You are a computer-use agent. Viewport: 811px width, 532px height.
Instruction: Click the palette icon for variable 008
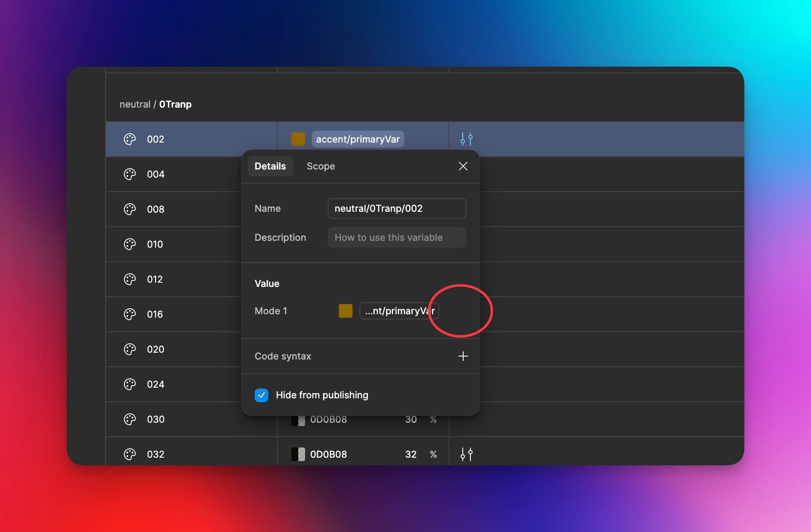click(x=130, y=209)
